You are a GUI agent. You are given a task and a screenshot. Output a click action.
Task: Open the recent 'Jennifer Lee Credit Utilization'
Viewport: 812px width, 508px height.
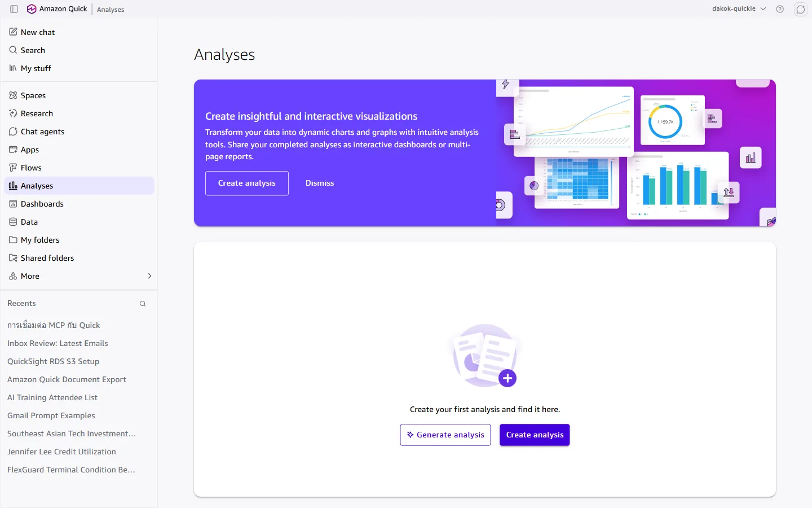pyautogui.click(x=61, y=452)
